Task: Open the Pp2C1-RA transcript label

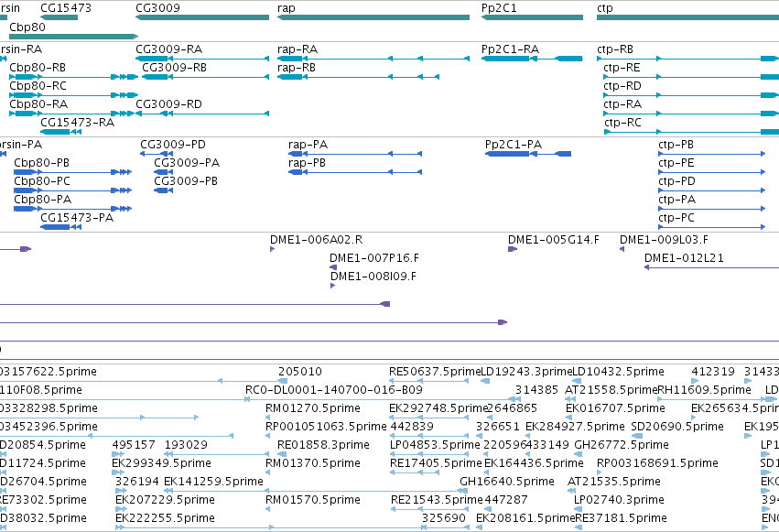Action: [510, 49]
